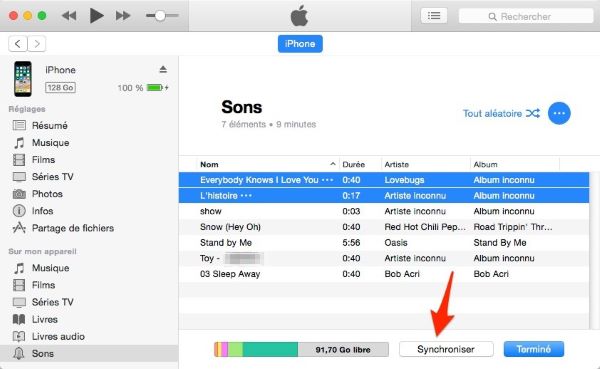Click the Synchroniser button
This screenshot has width=600, height=369.
pos(446,349)
